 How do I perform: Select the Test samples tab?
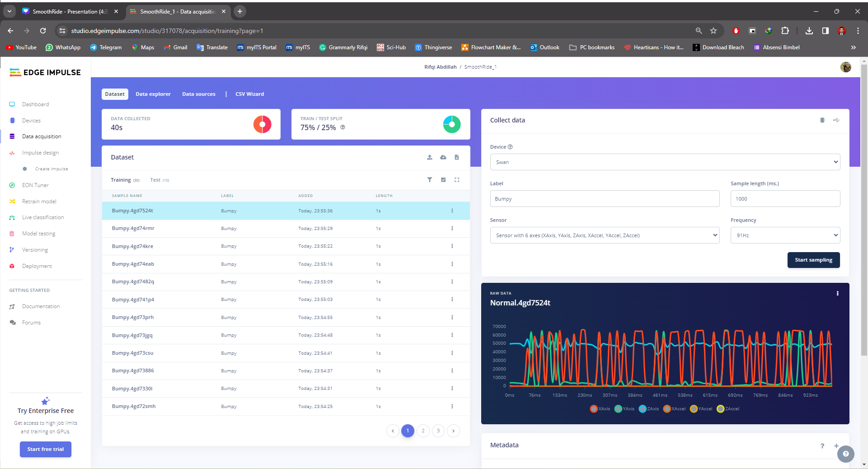(x=160, y=180)
